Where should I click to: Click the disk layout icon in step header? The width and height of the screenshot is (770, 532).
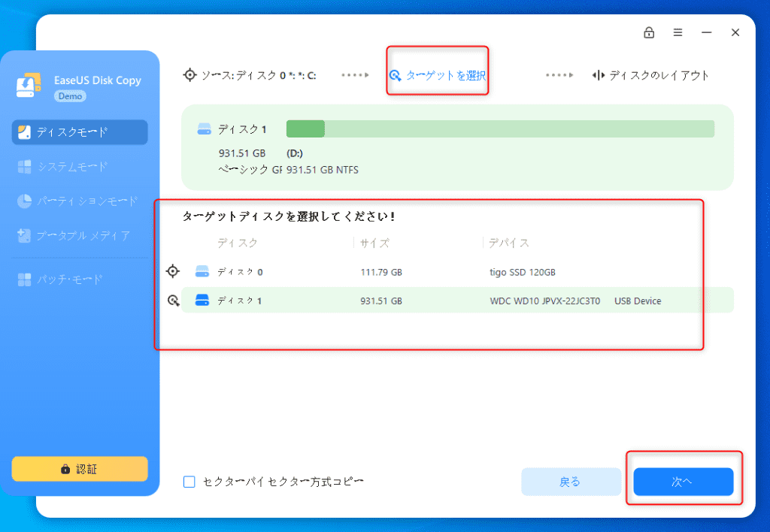tap(598, 75)
